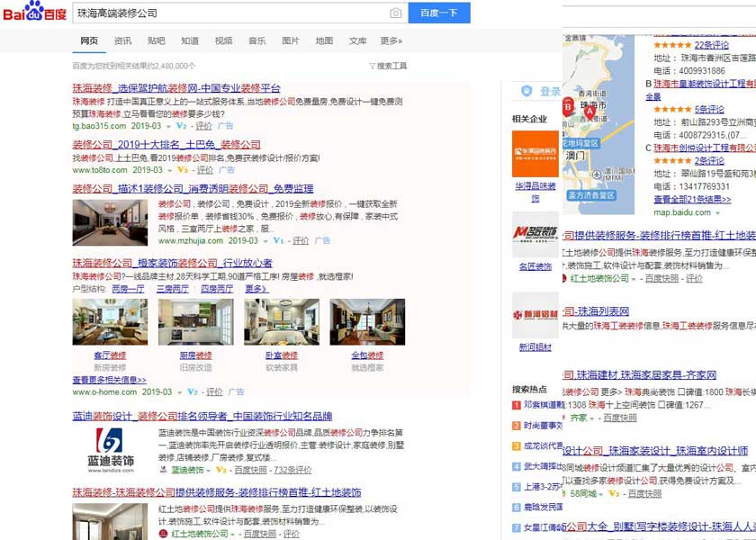Click V3 badge beside www.to8to.com
Viewport: 756px width, 540px height.
(182, 170)
